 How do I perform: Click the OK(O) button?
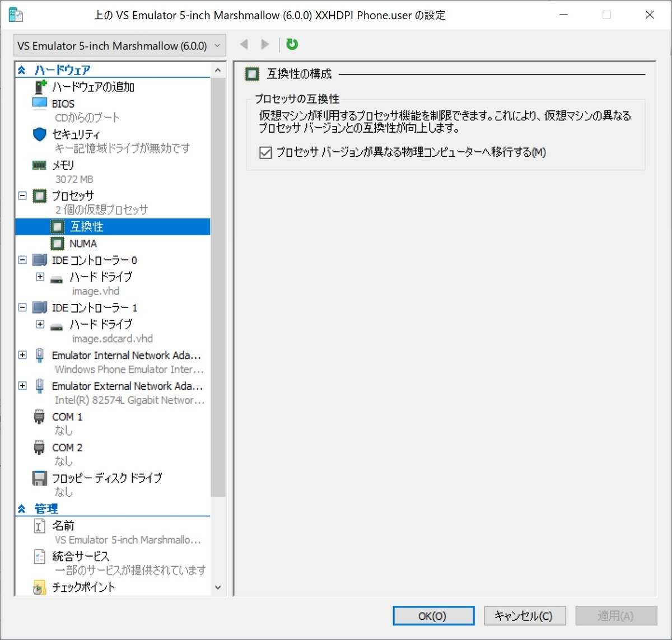(433, 616)
